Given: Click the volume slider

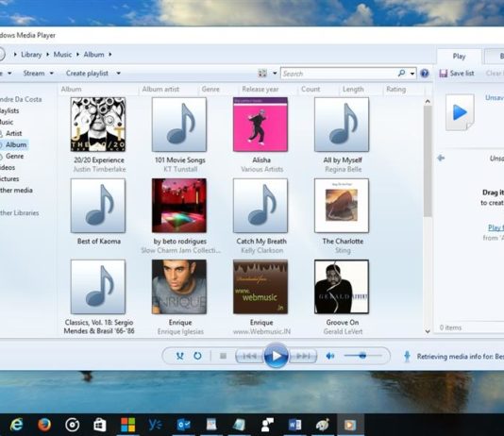Looking at the screenshot, I should [362, 356].
